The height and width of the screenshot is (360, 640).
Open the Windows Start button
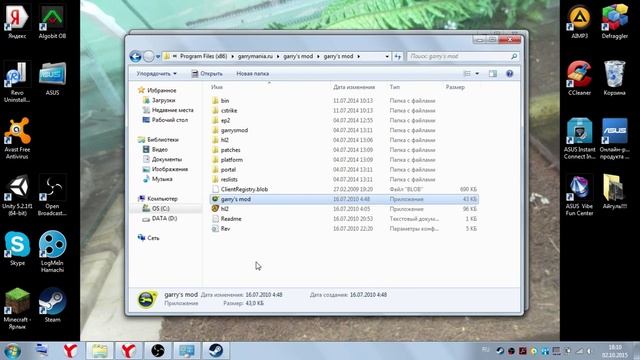(x=12, y=351)
